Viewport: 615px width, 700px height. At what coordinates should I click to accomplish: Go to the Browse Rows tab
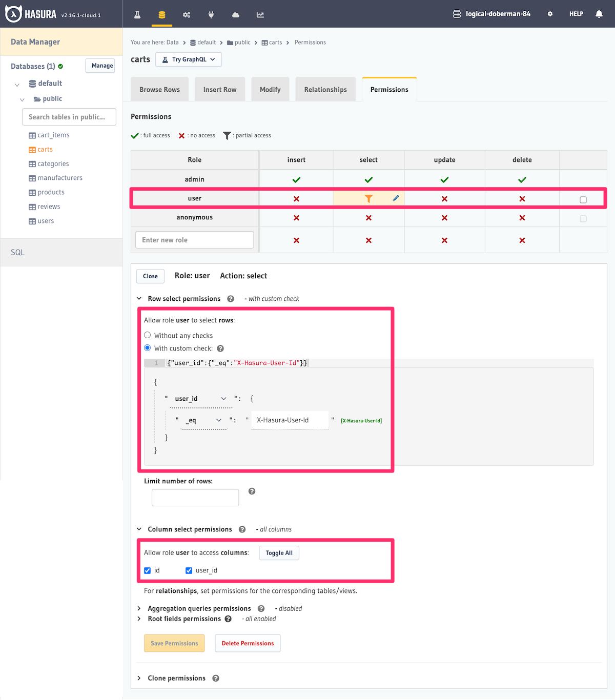coord(159,90)
